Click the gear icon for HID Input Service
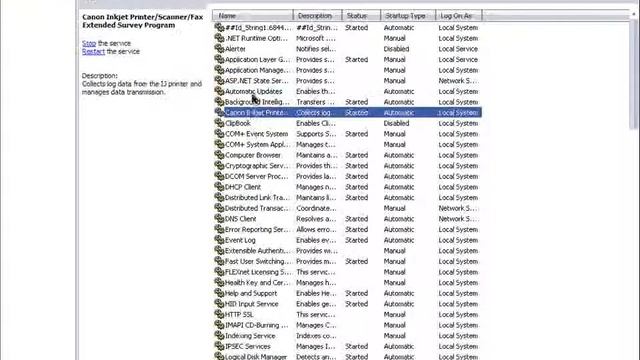The width and height of the screenshot is (640, 360). 219,304
